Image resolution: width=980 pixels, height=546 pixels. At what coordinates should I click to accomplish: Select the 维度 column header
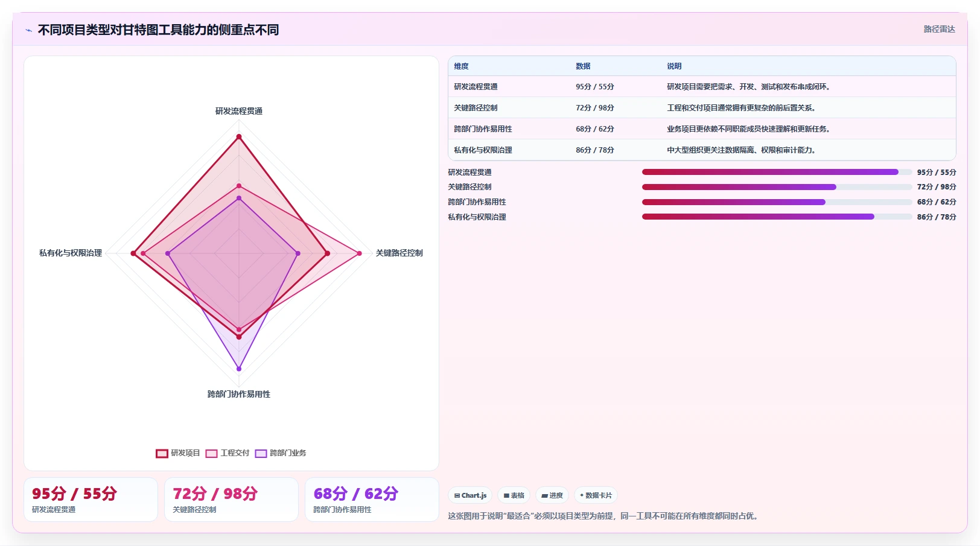point(462,66)
